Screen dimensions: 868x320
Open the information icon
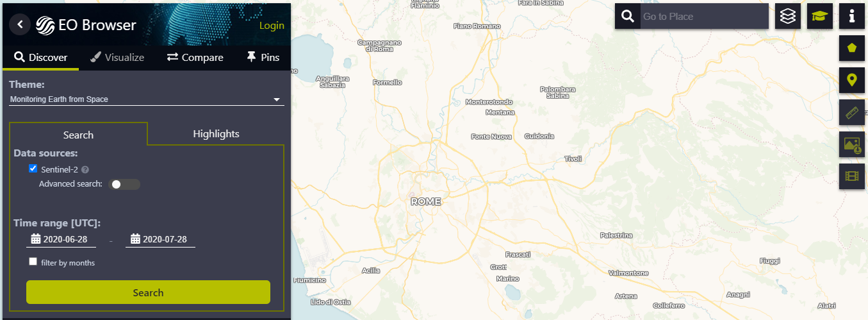coord(851,17)
